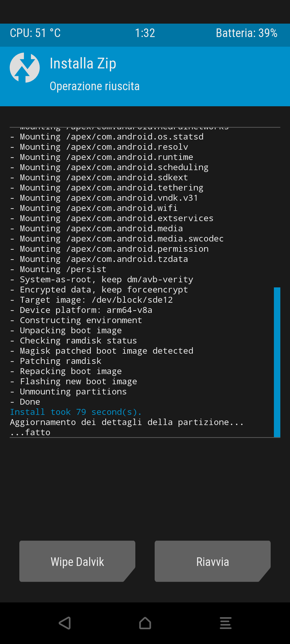290x644 pixels.
Task: Tap the 'Mounting /persist' log line
Action: [x=58, y=269]
